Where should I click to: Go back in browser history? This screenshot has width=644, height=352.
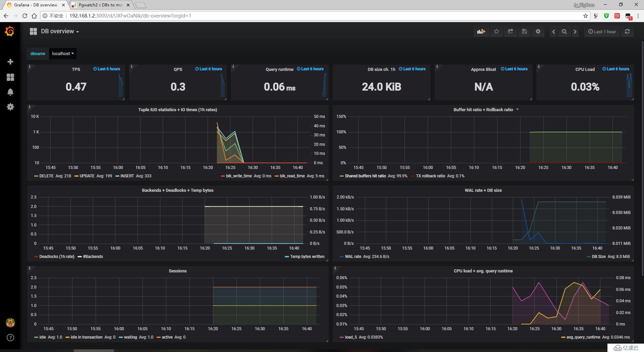click(6, 16)
